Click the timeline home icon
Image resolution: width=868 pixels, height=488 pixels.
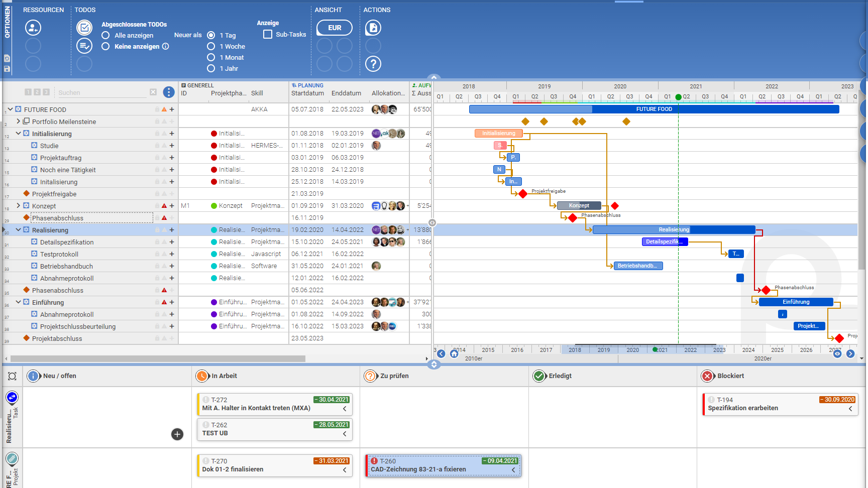454,354
